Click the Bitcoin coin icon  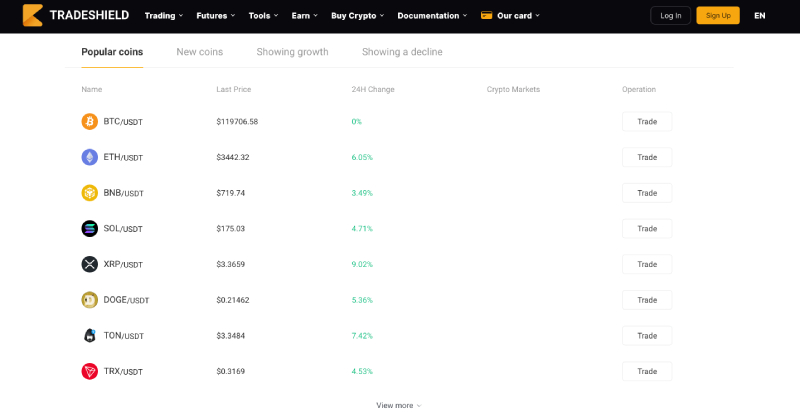click(90, 121)
